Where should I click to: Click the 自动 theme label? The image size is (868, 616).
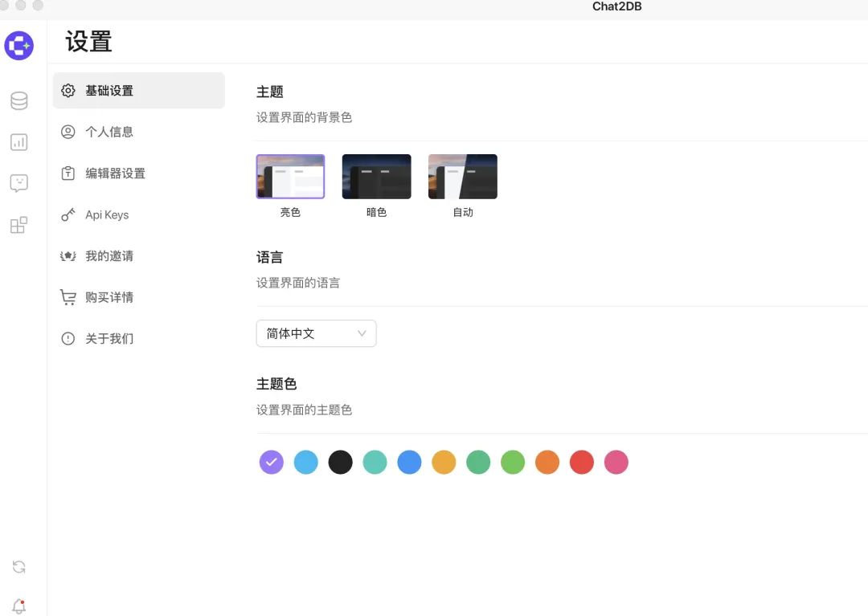463,212
